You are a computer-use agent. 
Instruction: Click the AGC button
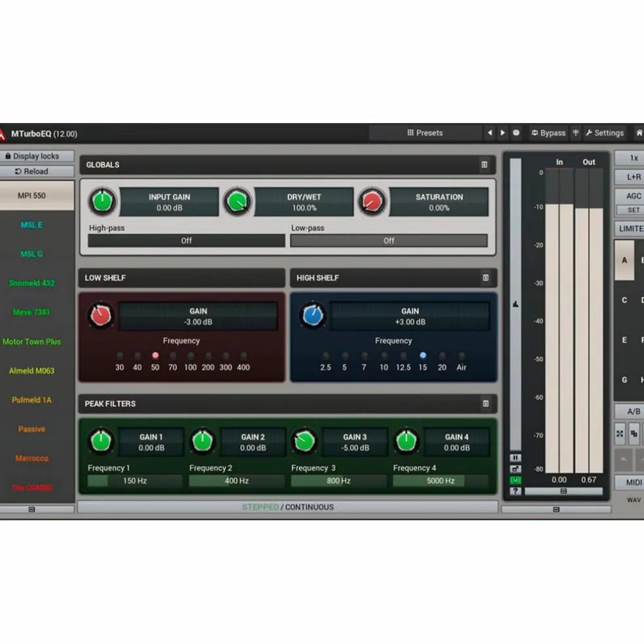tap(632, 196)
